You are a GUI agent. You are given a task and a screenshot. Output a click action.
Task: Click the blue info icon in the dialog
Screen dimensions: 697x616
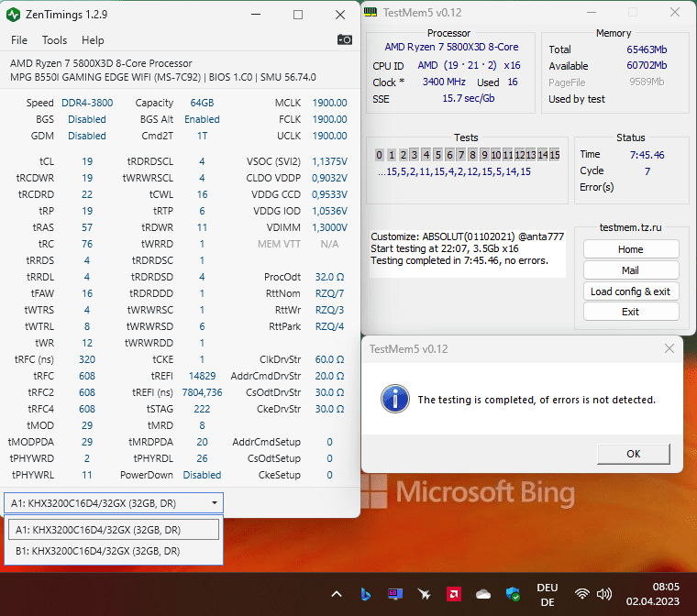coord(394,399)
